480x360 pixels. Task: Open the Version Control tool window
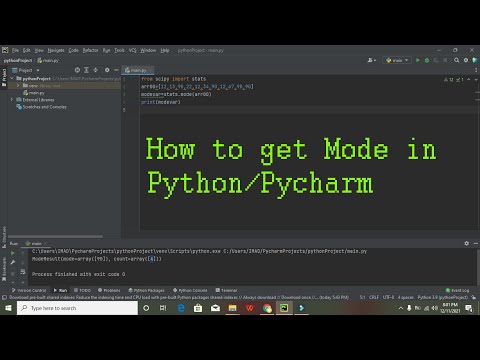(x=29, y=290)
